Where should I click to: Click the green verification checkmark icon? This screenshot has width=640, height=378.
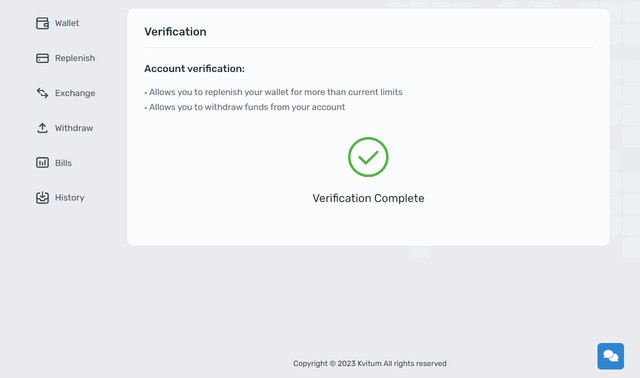tap(368, 157)
